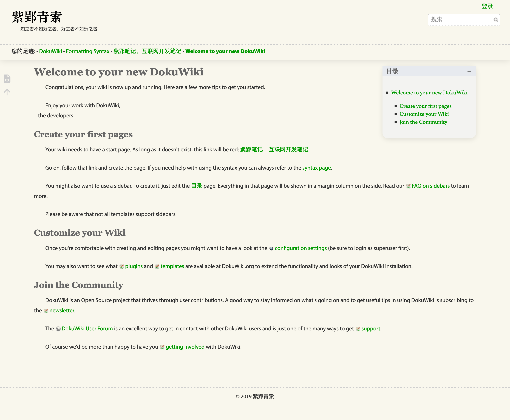Screen dimensions: 510x420
Task: Click the search magnifier icon
Action: [495, 20]
